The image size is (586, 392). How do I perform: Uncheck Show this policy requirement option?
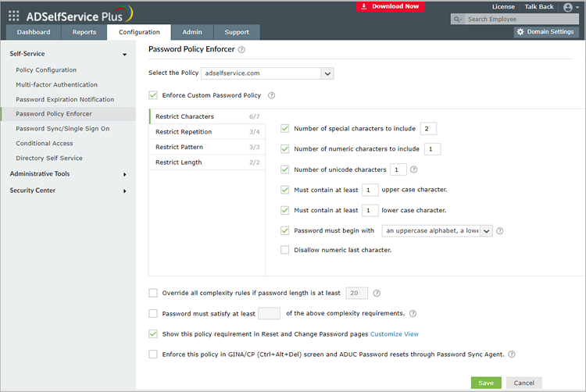153,333
